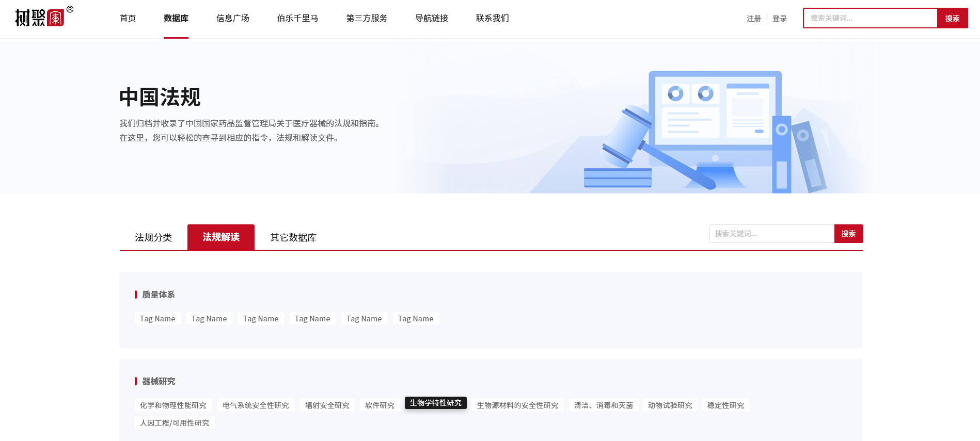Go to 伯乐千里马 in the top navigation
This screenshot has width=980, height=441.
(x=297, y=19)
